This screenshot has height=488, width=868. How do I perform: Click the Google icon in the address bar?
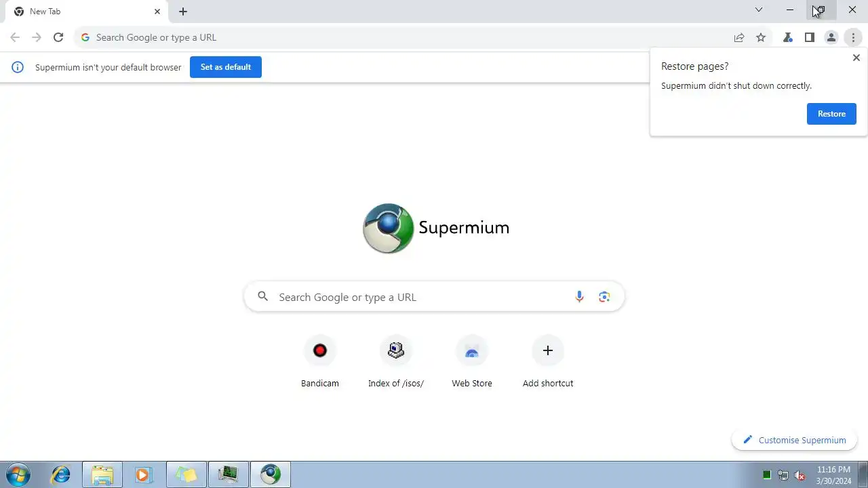85,37
